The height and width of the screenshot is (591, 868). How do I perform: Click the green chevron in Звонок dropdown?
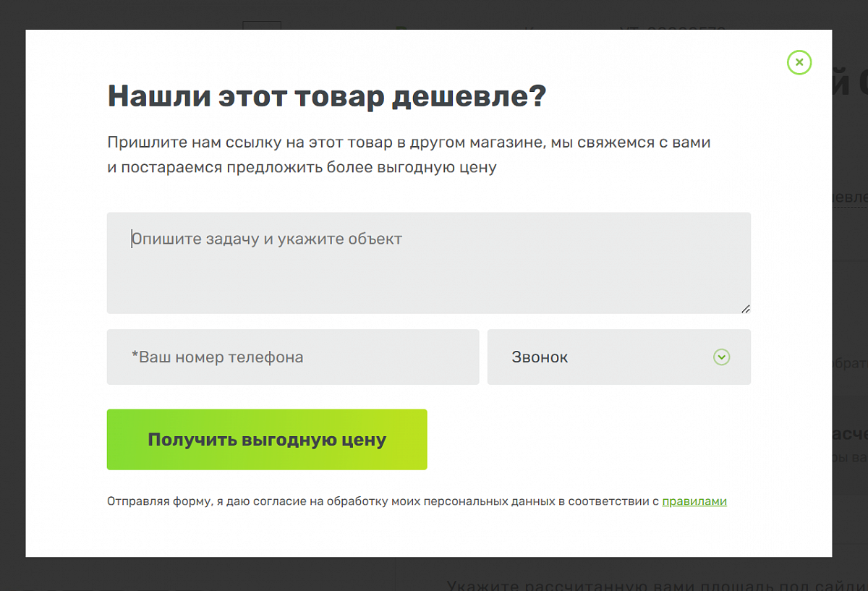tap(721, 357)
